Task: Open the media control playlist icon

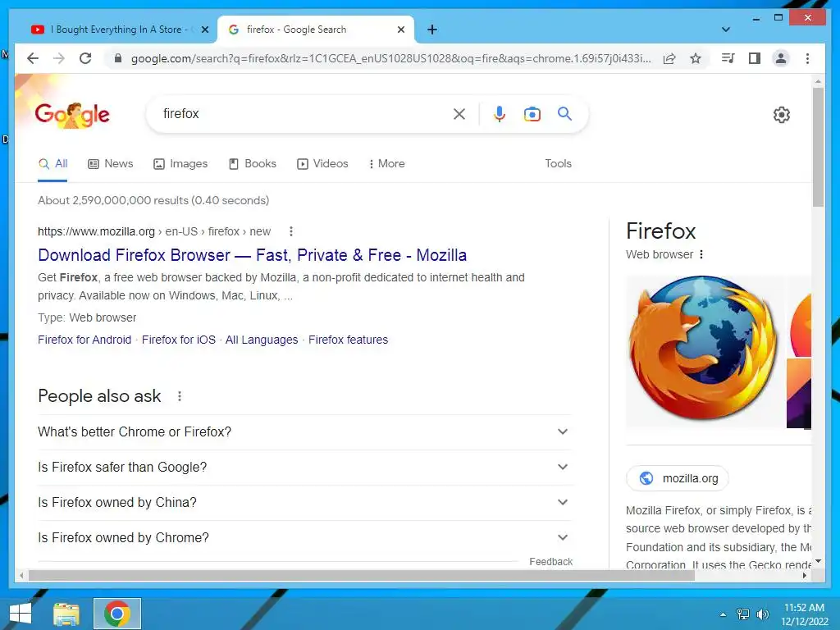Action: pyautogui.click(x=728, y=58)
